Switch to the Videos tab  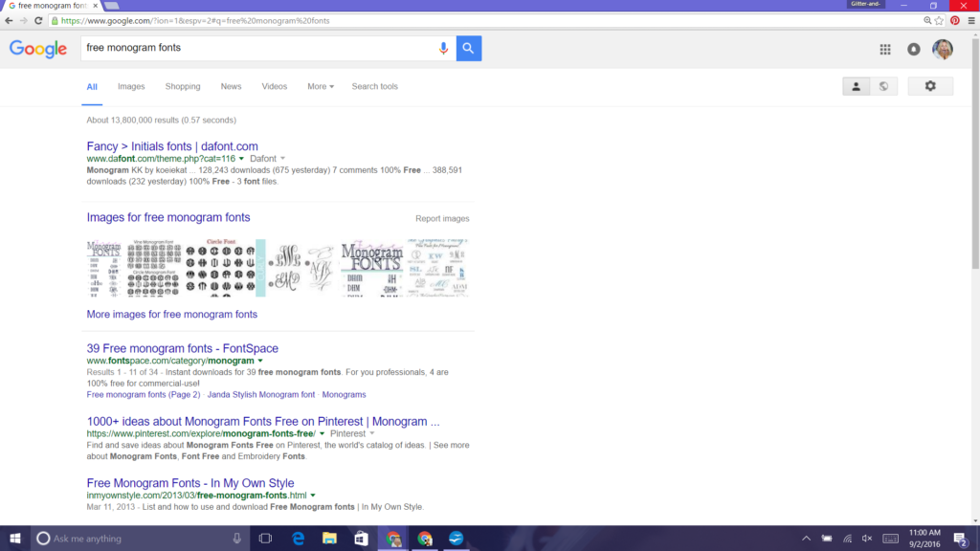pos(275,86)
